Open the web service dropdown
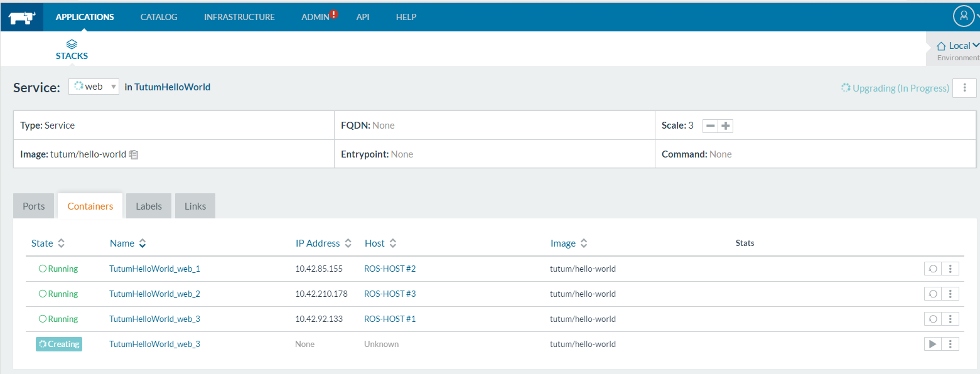 point(94,87)
